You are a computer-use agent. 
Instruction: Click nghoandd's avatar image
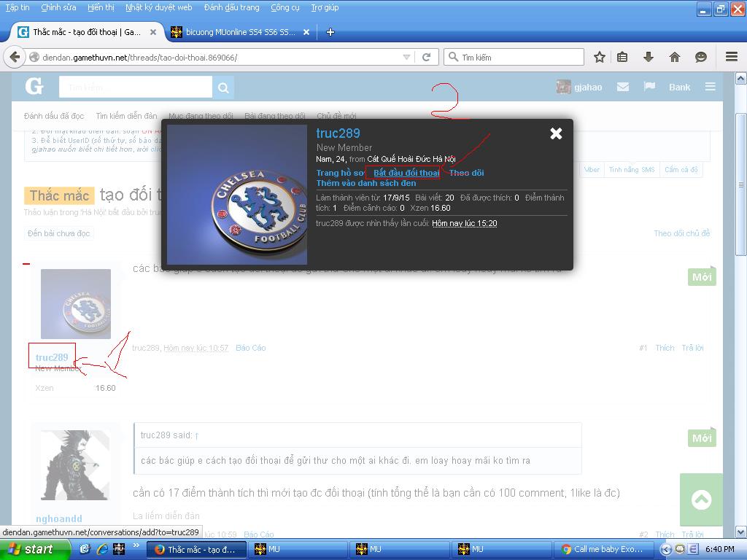[75, 465]
